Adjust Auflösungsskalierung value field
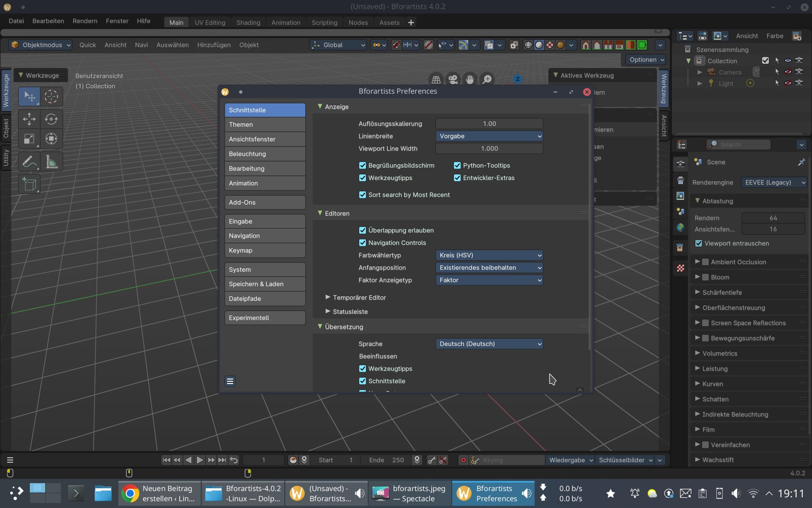 pyautogui.click(x=489, y=124)
